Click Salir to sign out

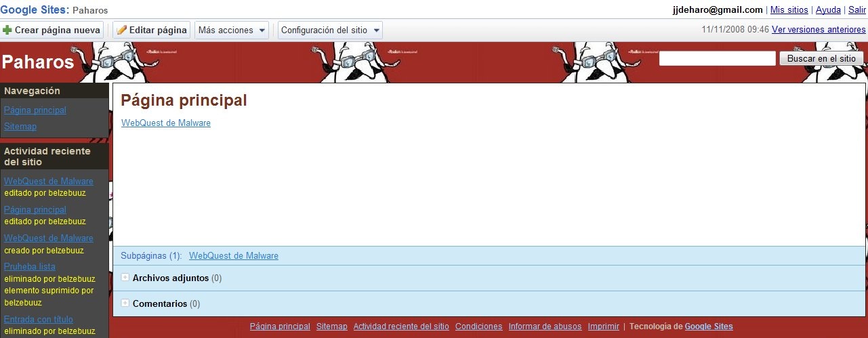(857, 10)
